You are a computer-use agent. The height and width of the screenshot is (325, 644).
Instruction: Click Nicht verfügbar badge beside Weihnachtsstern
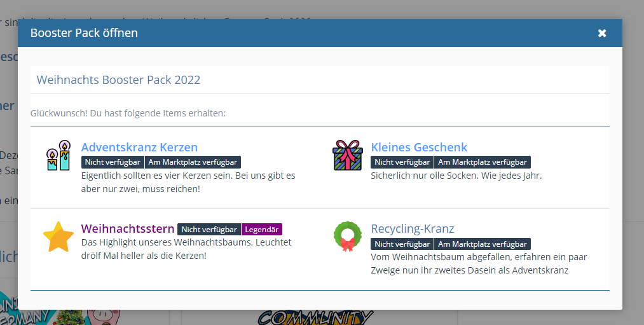209,229
